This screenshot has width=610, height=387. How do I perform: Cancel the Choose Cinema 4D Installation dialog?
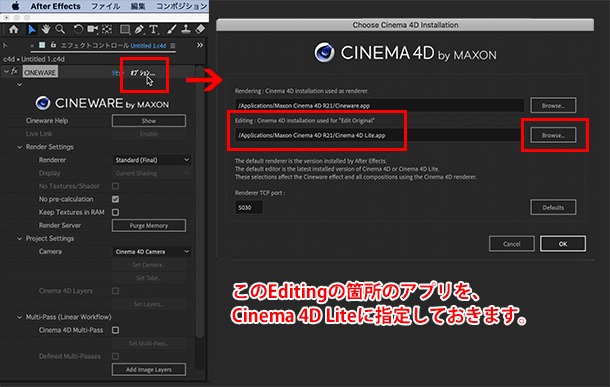point(512,244)
